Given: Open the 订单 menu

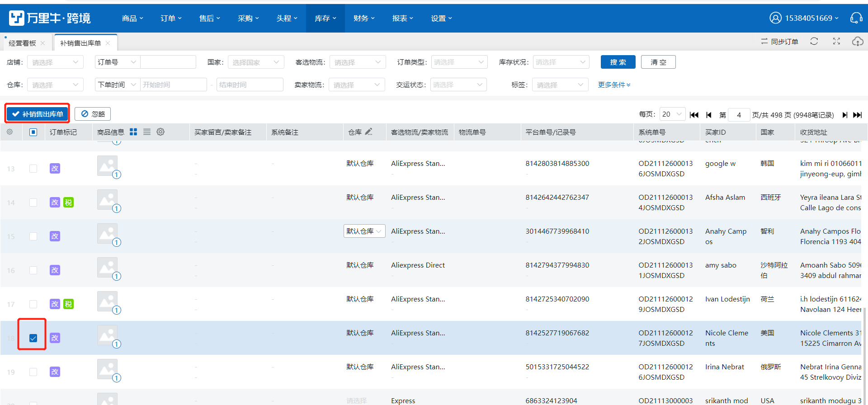Looking at the screenshot, I should 171,18.
